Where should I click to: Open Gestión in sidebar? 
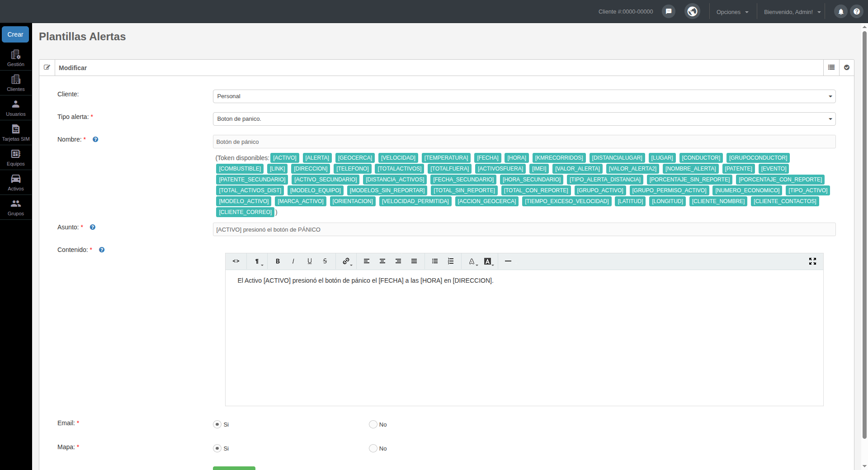(x=16, y=58)
